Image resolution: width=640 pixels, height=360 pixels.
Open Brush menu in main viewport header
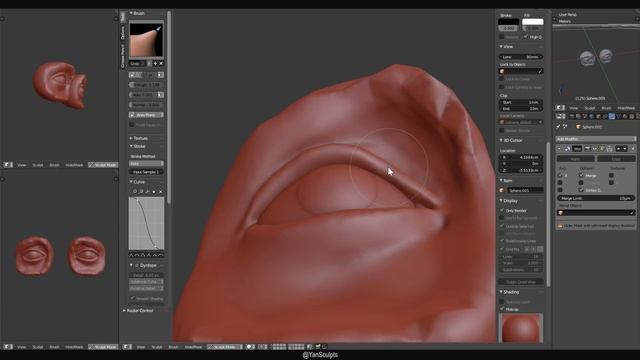(173, 347)
